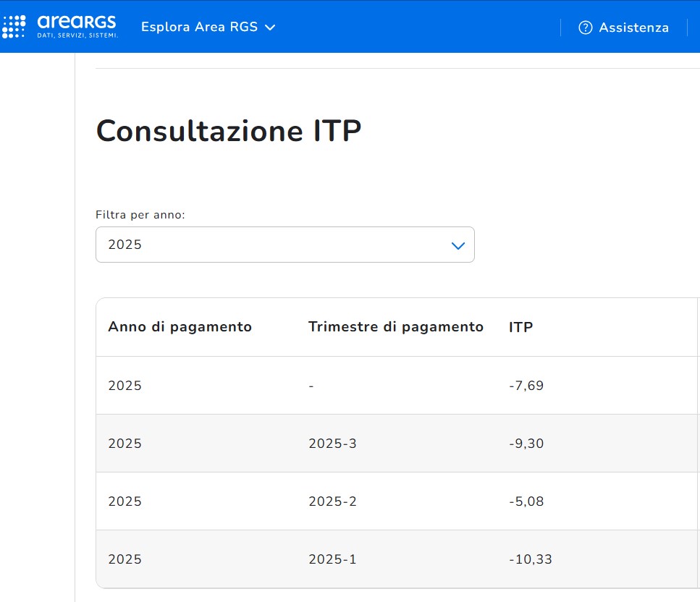Open the Esplora Area RGS menu
The height and width of the screenshot is (602, 700).
pyautogui.click(x=199, y=27)
